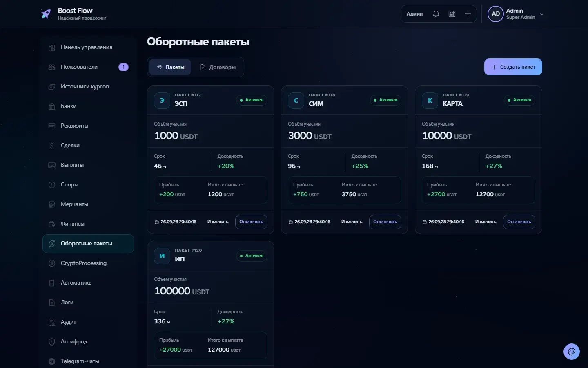
Task: Click the 3000 USDT volume value
Action: point(310,136)
